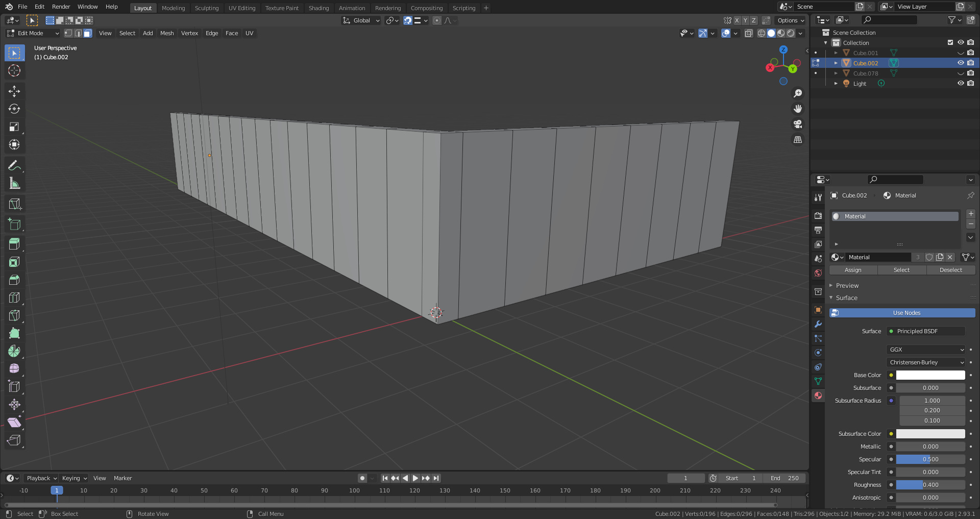
Task: Pick the Extrude Region tool
Action: click(x=14, y=244)
